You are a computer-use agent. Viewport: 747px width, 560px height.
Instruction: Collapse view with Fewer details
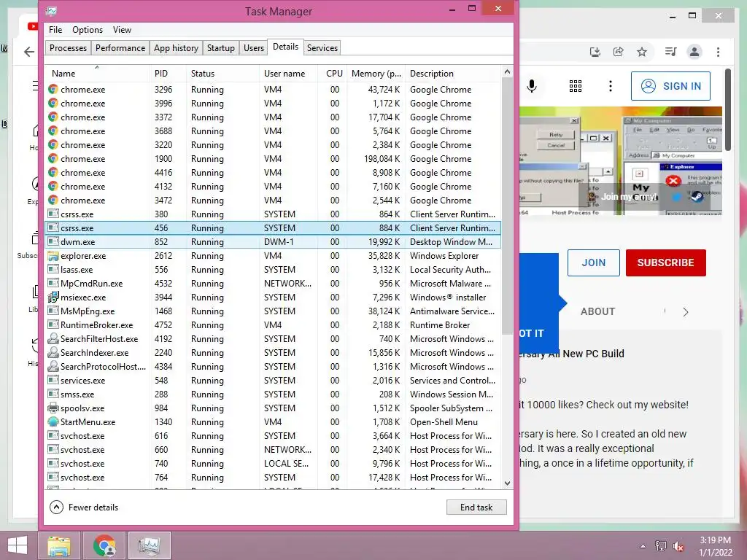click(x=84, y=507)
